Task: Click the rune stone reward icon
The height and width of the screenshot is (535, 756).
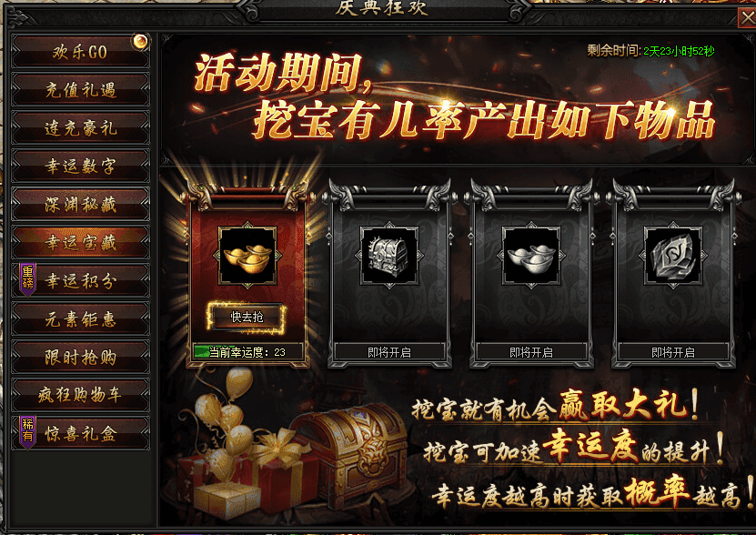Action: click(x=673, y=256)
